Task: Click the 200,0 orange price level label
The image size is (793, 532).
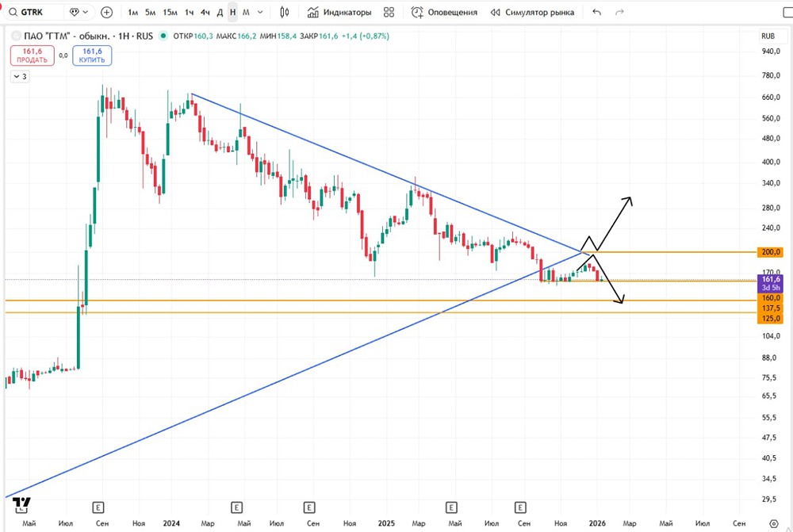Action: coord(771,252)
